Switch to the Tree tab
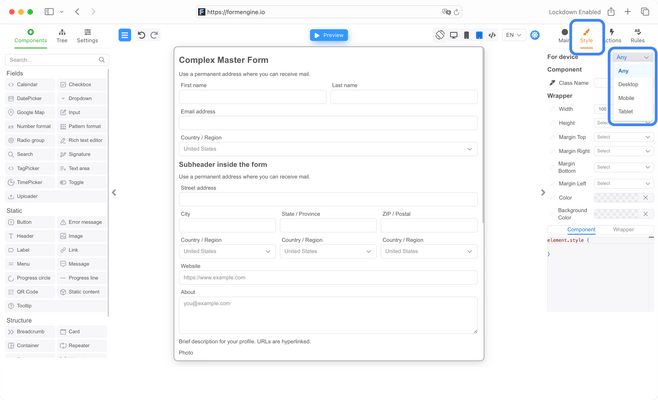This screenshot has width=658, height=400. pyautogui.click(x=62, y=37)
